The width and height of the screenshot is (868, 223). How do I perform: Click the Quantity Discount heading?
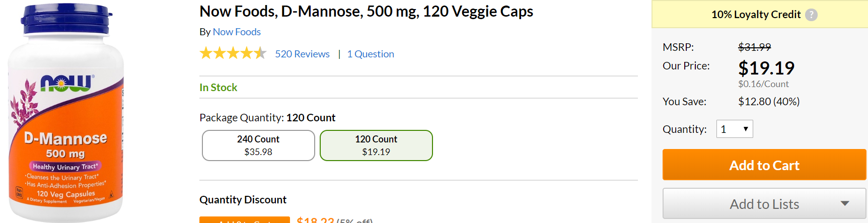coord(243,200)
